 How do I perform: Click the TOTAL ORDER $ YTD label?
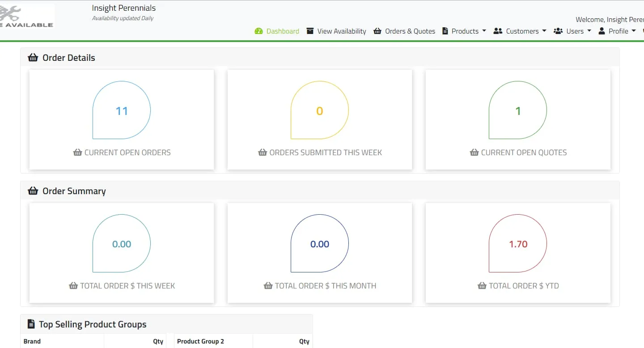pyautogui.click(x=524, y=286)
